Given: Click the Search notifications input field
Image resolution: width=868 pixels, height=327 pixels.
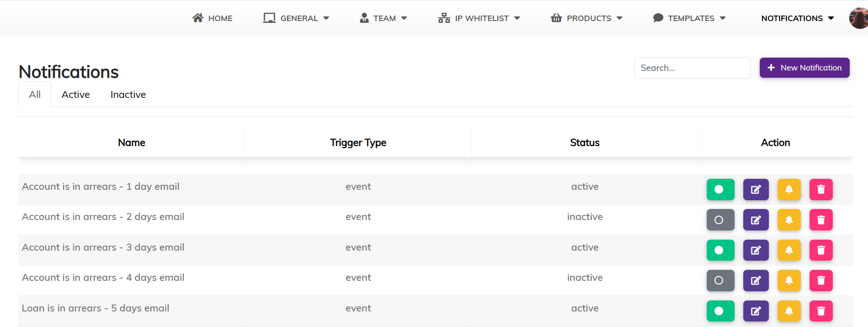Looking at the screenshot, I should tap(692, 68).
